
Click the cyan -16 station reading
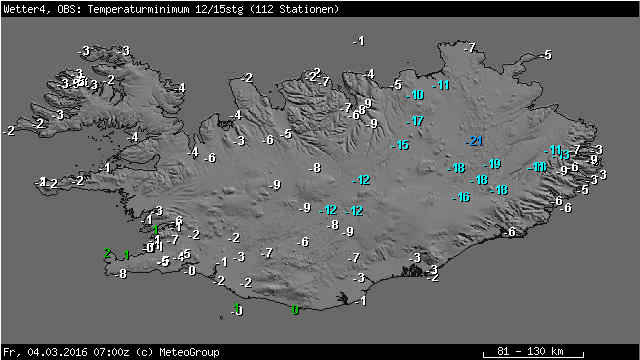(x=461, y=197)
